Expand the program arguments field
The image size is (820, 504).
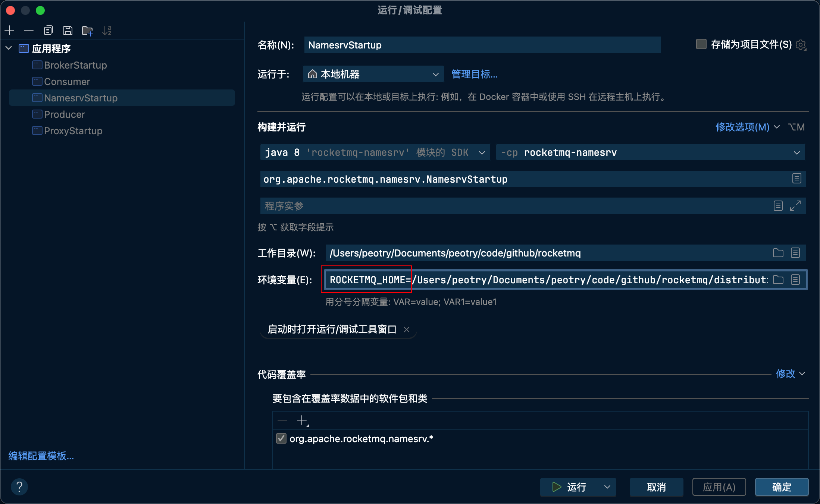795,206
